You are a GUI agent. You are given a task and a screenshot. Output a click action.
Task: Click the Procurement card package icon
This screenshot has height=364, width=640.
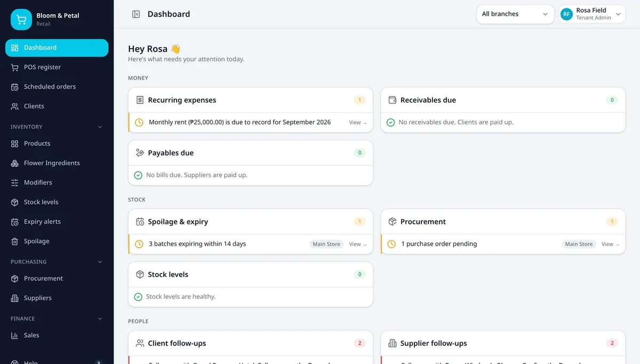(393, 222)
